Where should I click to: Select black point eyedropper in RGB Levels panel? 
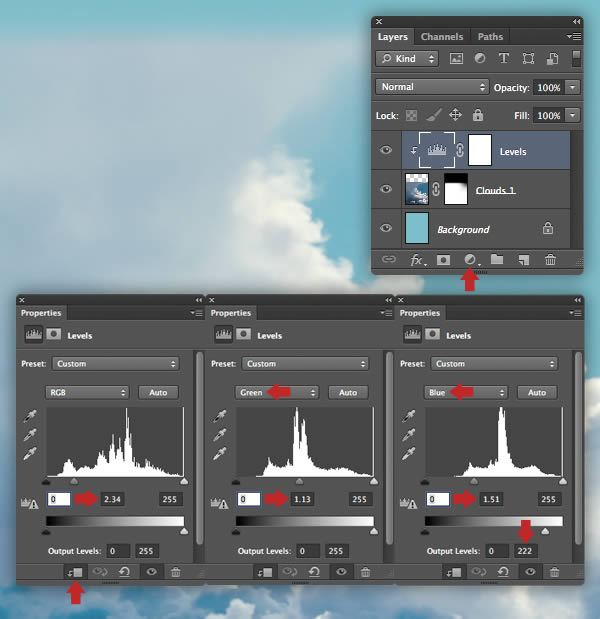click(30, 416)
